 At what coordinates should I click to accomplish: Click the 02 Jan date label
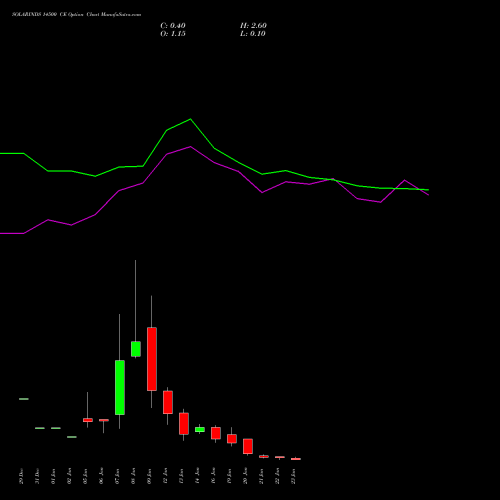(70, 476)
